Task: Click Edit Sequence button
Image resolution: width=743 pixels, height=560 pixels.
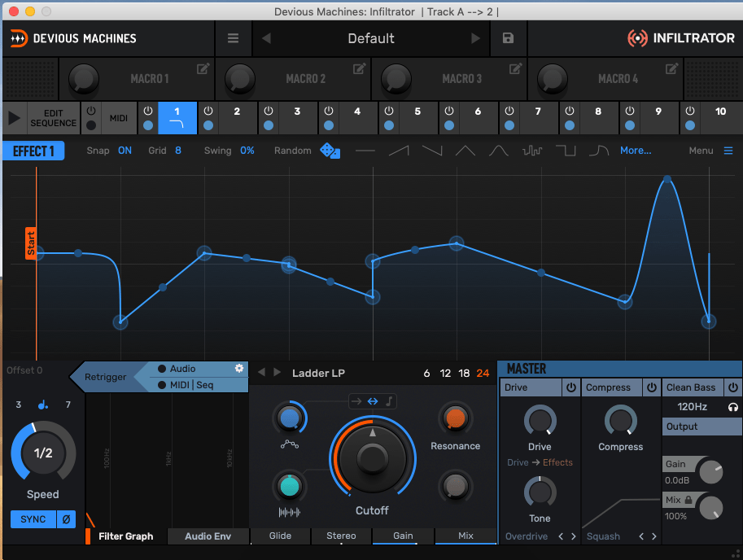Action: pyautogui.click(x=53, y=118)
